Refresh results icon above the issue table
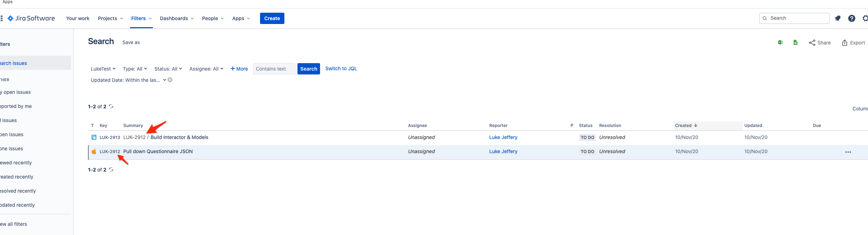 (111, 106)
